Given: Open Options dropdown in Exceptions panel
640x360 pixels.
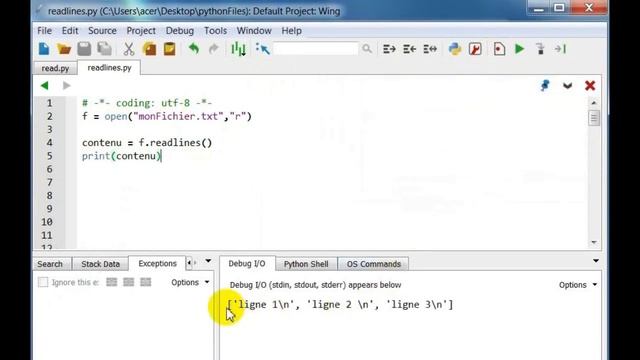Looking at the screenshot, I should (190, 282).
